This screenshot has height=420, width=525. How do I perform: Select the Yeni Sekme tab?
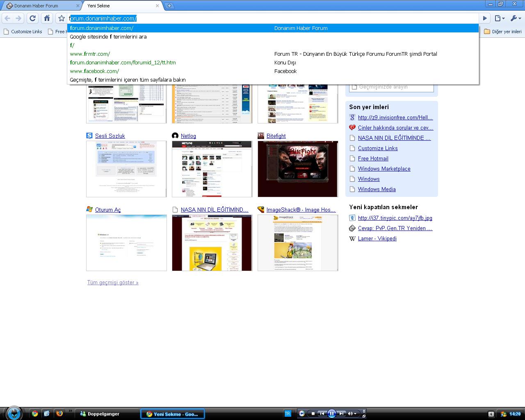(119, 6)
